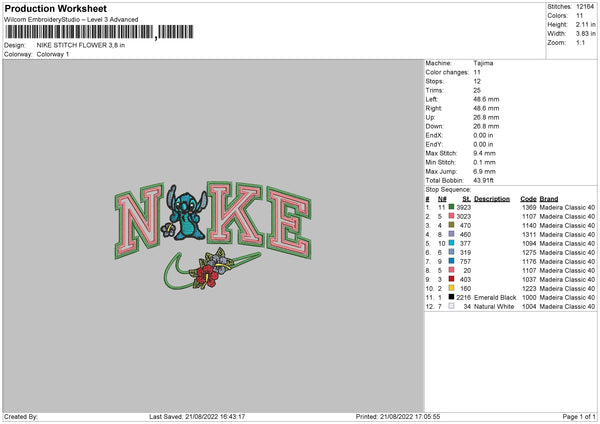Viewport: 600px width, 424px height.
Task: Click the Zoom value 1:1
Action: point(580,42)
